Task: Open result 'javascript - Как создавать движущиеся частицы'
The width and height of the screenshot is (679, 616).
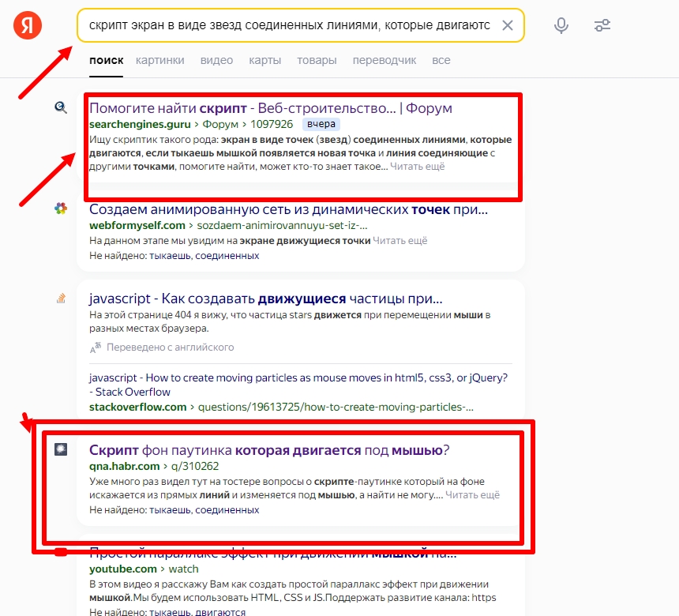Action: (x=266, y=299)
